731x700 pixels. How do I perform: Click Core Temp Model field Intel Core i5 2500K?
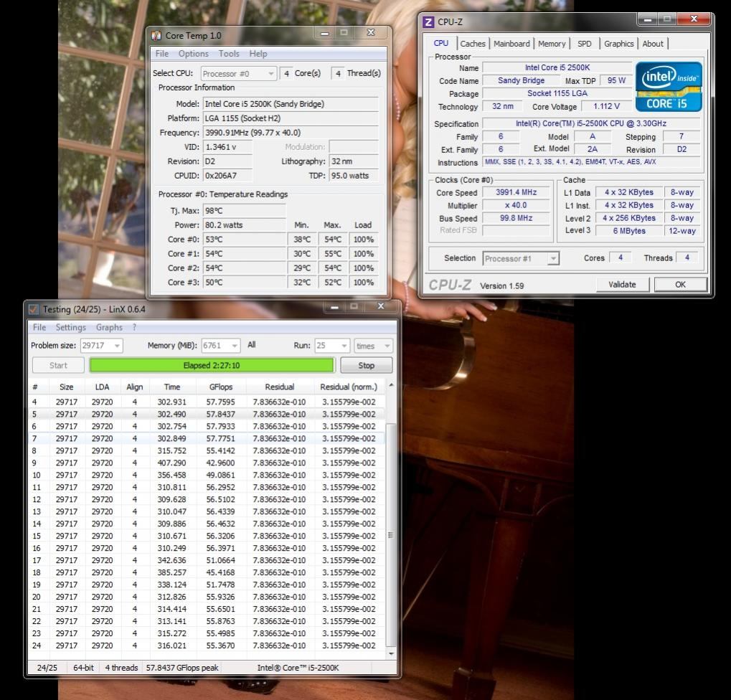click(x=290, y=104)
